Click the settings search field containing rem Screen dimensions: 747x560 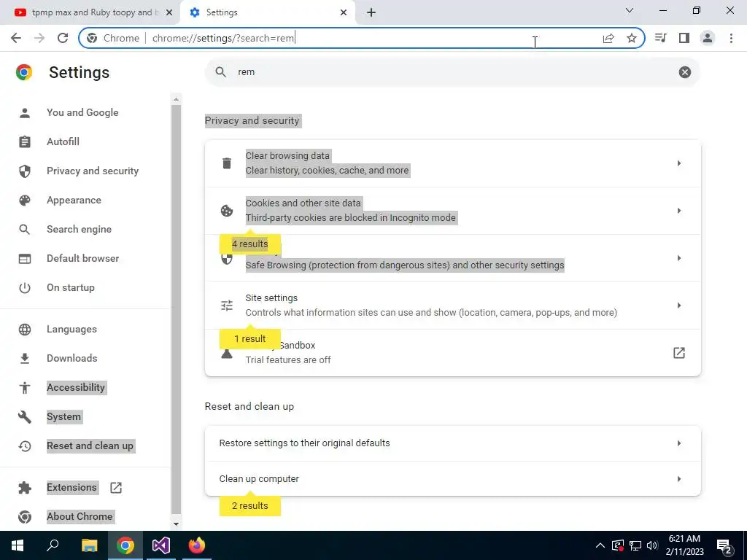pyautogui.click(x=452, y=72)
